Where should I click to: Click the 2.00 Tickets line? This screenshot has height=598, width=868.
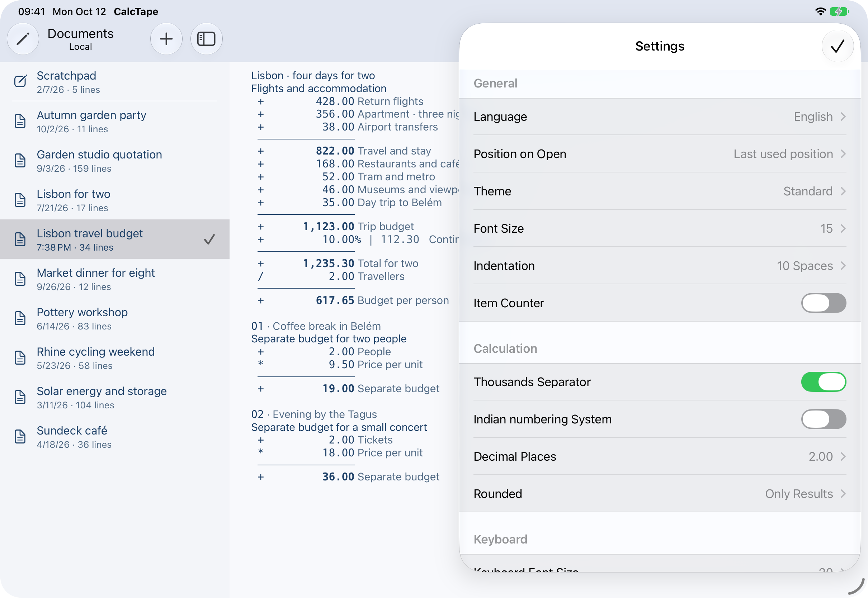(325, 440)
